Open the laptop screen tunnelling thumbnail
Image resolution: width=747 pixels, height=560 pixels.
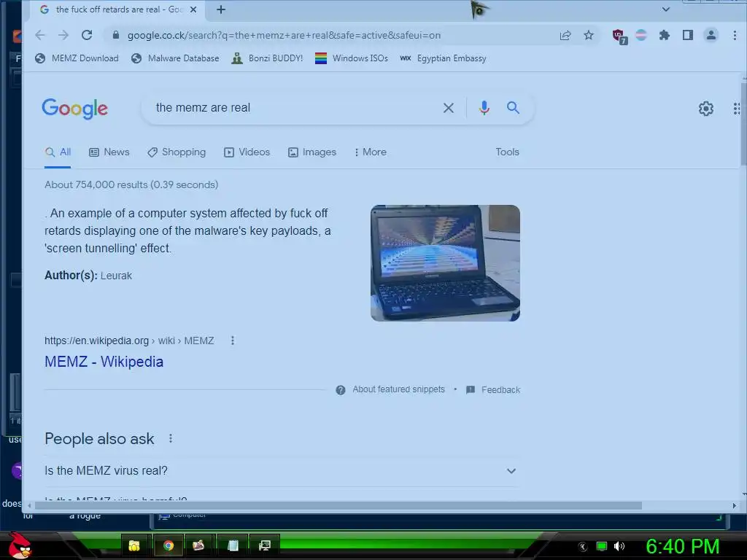coord(446,262)
